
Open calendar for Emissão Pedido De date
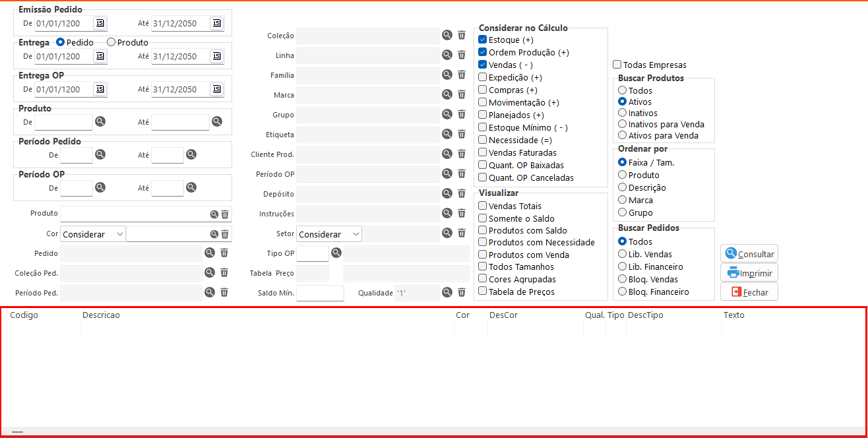pyautogui.click(x=100, y=24)
